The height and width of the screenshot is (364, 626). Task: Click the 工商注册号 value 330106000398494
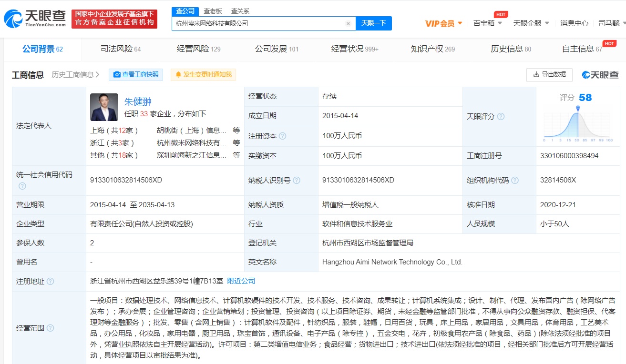(x=569, y=156)
